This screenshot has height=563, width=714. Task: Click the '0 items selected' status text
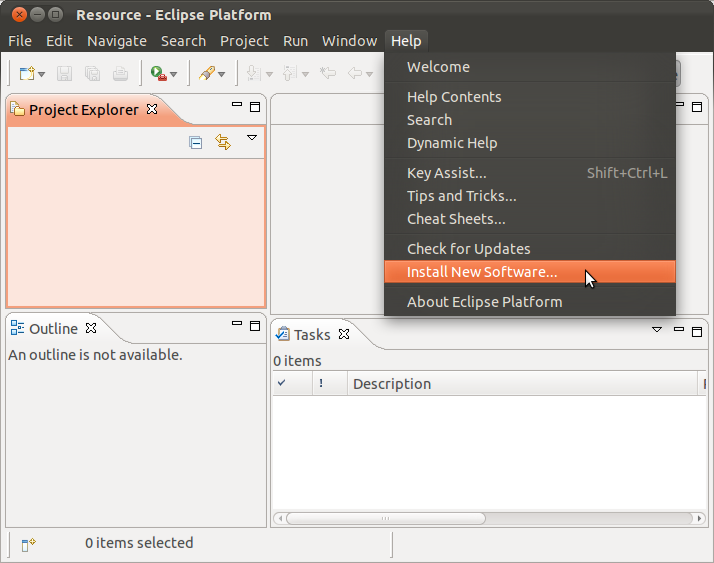point(139,543)
